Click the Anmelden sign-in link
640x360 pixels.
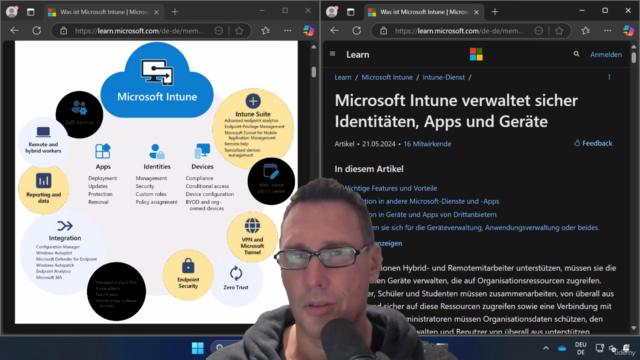pos(606,54)
